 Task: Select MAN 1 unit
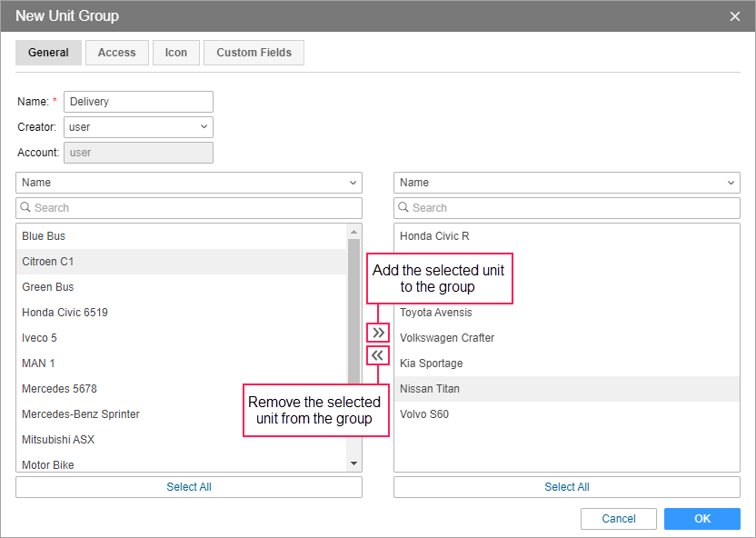[x=182, y=364]
